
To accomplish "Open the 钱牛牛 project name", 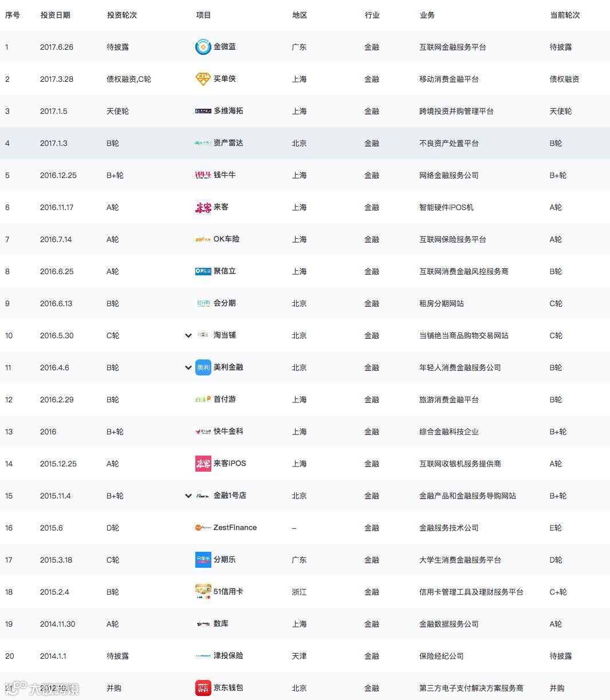I will pyautogui.click(x=225, y=175).
